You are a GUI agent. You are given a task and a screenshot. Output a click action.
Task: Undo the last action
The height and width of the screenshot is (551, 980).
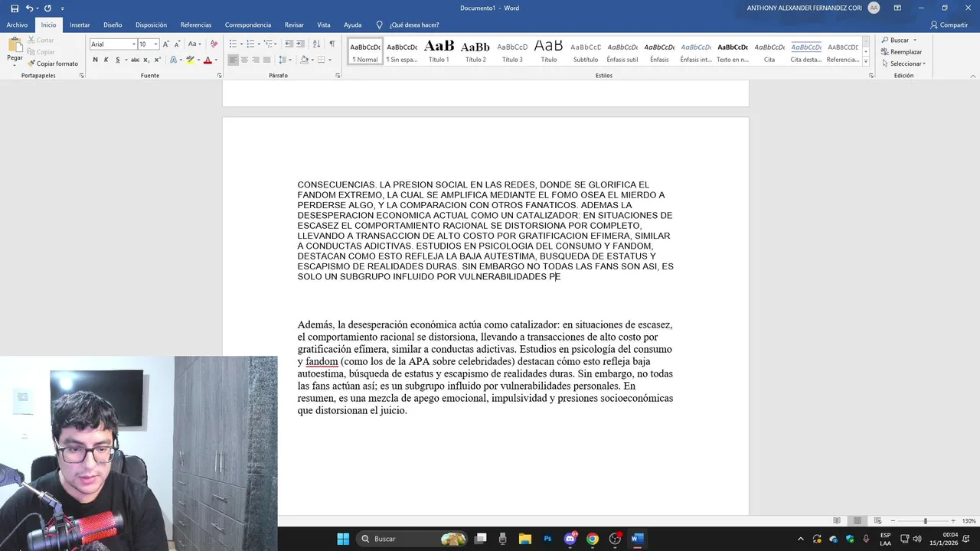click(x=29, y=8)
